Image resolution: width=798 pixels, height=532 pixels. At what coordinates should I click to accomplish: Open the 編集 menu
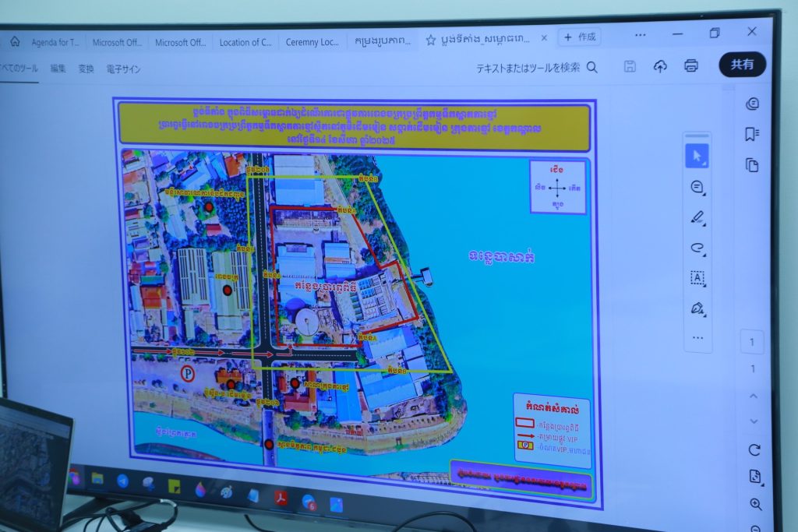click(58, 69)
